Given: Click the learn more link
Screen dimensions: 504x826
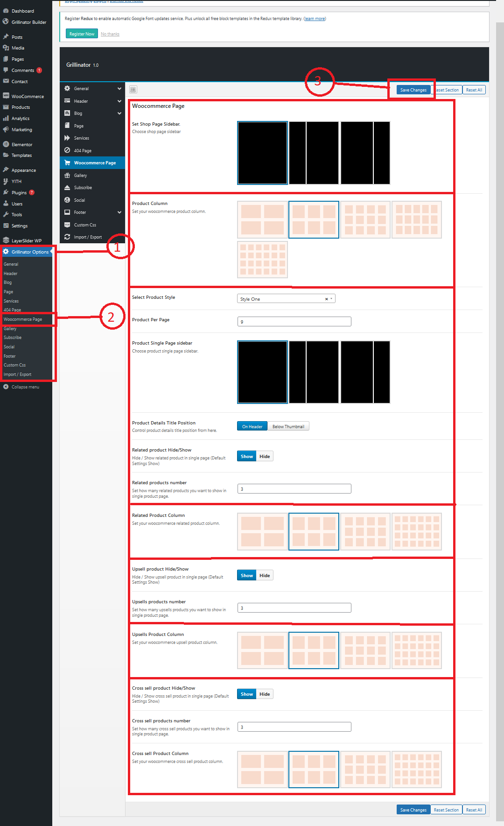Looking at the screenshot, I should pos(315,19).
